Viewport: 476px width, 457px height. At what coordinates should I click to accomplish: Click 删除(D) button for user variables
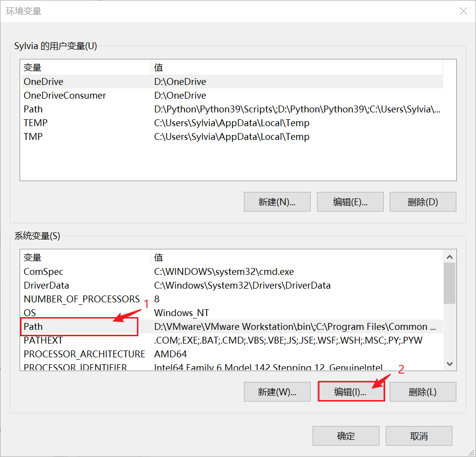pyautogui.click(x=423, y=202)
